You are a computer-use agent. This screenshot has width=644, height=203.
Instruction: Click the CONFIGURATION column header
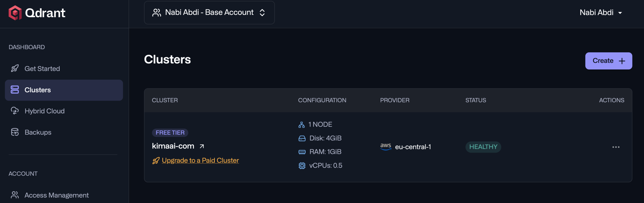point(322,100)
